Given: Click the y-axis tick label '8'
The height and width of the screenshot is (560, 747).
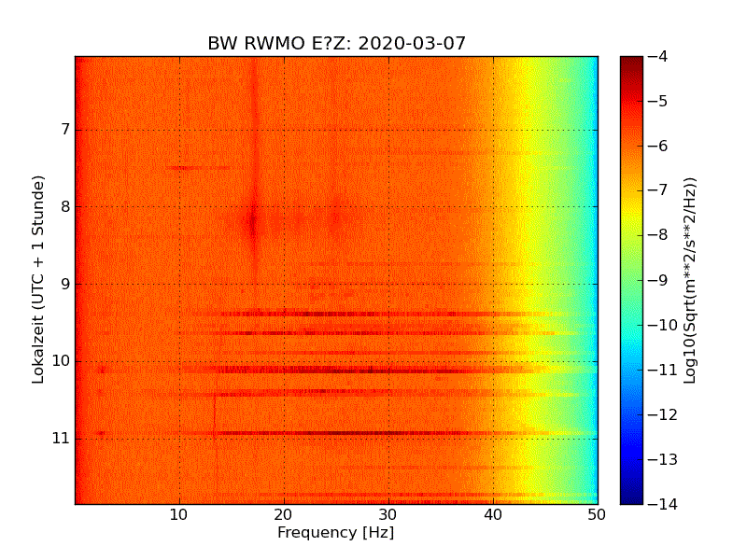Looking at the screenshot, I should 65,206.
